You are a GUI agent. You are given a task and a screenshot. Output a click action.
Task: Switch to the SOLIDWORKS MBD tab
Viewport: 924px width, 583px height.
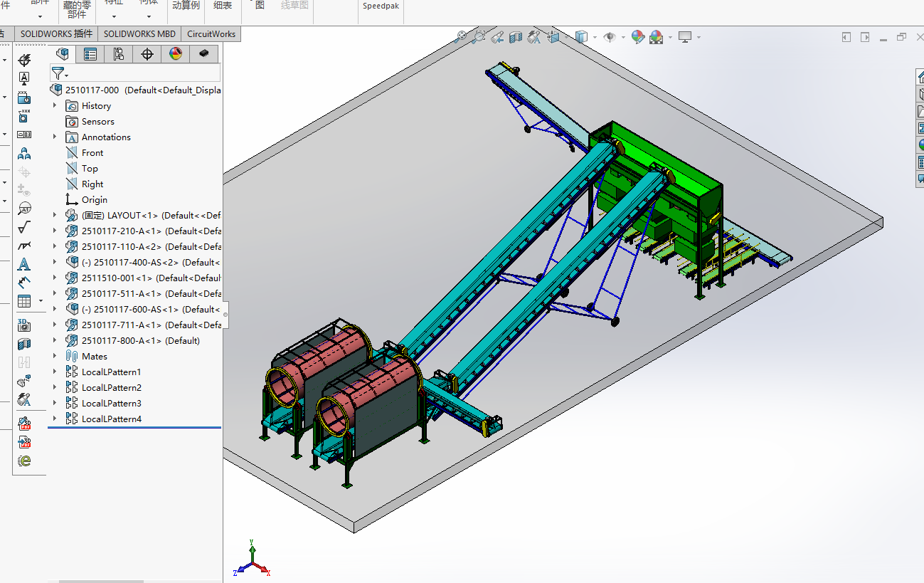click(x=139, y=34)
